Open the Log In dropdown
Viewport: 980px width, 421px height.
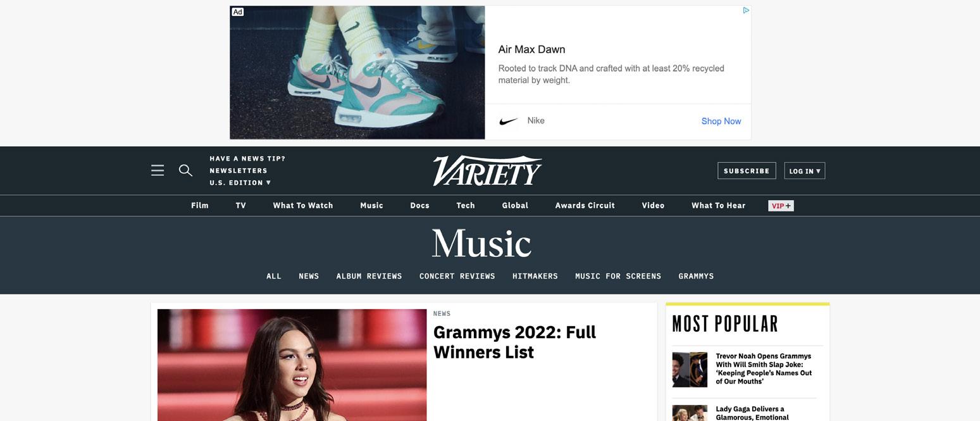click(x=805, y=171)
